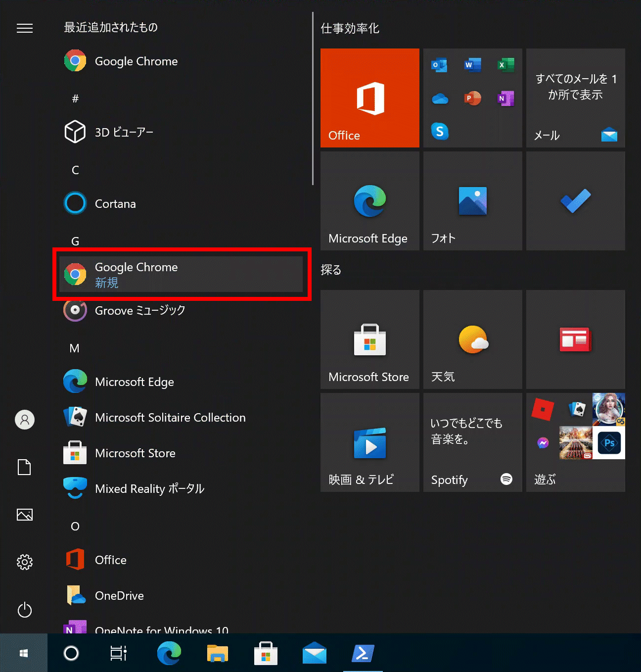
Task: Open Word icon in Office tile group
Action: (472, 65)
